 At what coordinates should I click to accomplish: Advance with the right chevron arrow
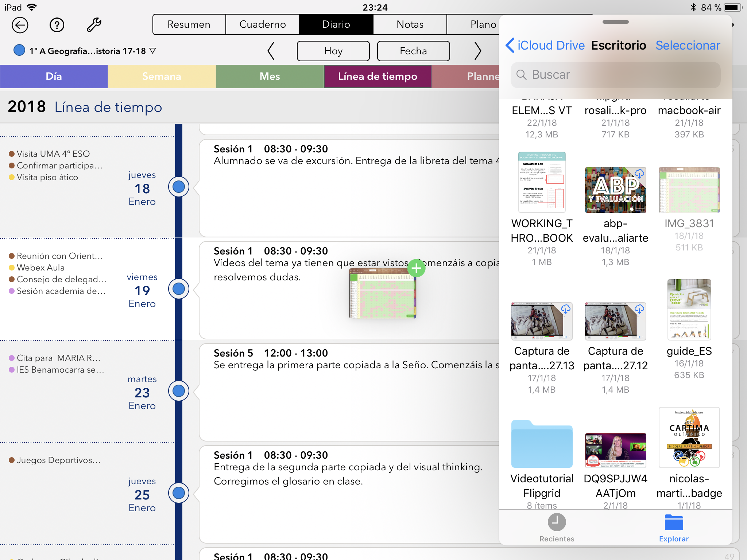coord(477,51)
